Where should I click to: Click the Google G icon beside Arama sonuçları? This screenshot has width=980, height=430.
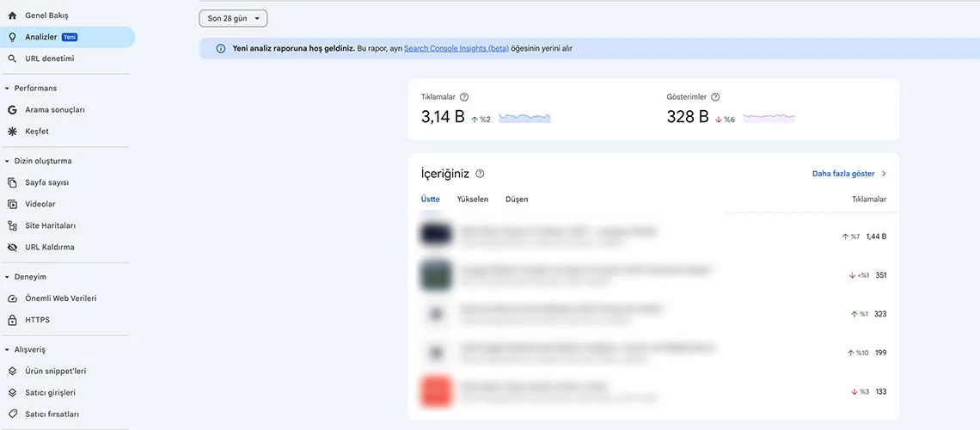[x=12, y=110]
